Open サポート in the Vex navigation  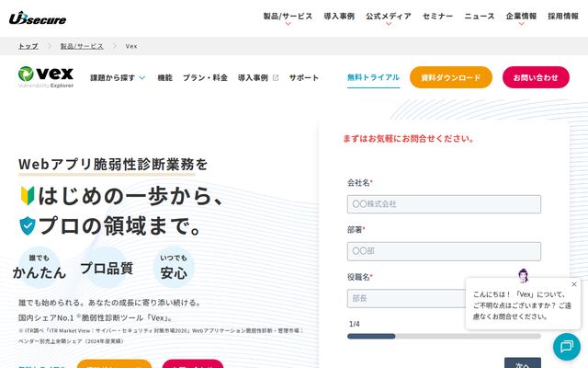304,77
